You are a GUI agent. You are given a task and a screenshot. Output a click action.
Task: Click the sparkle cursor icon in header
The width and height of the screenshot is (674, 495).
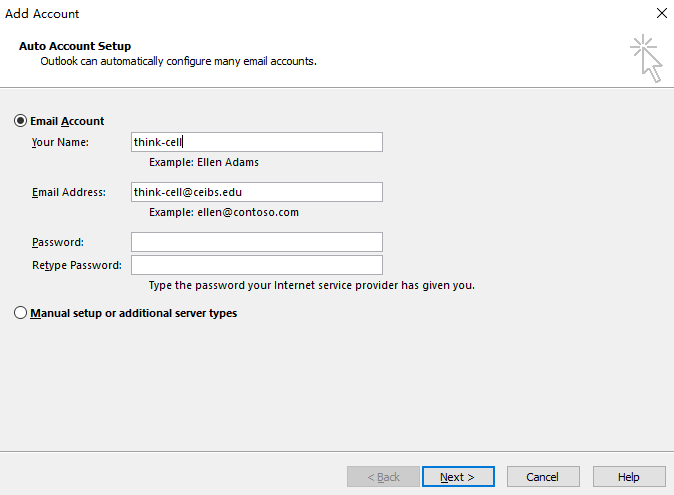646,57
